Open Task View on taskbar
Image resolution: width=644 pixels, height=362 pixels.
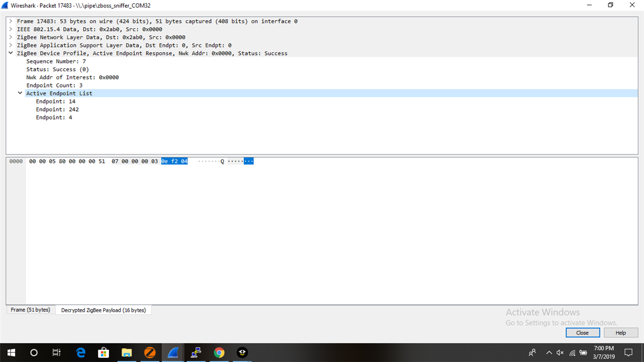click(x=57, y=353)
